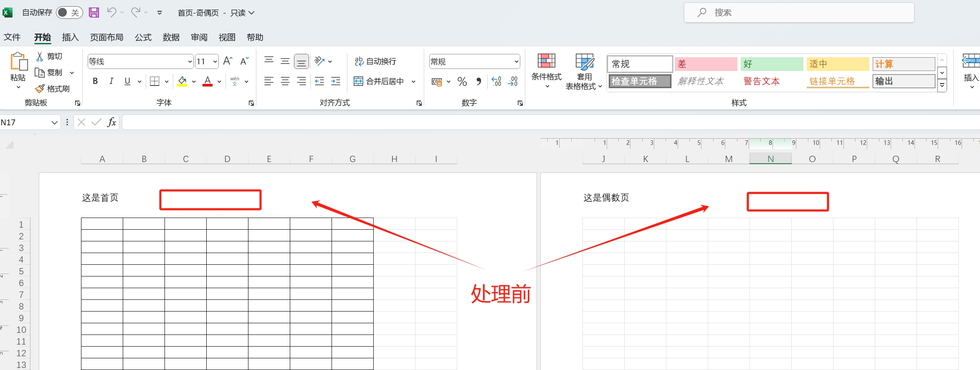980x370 pixels.
Task: Toggle Italic formatting
Action: (x=111, y=81)
